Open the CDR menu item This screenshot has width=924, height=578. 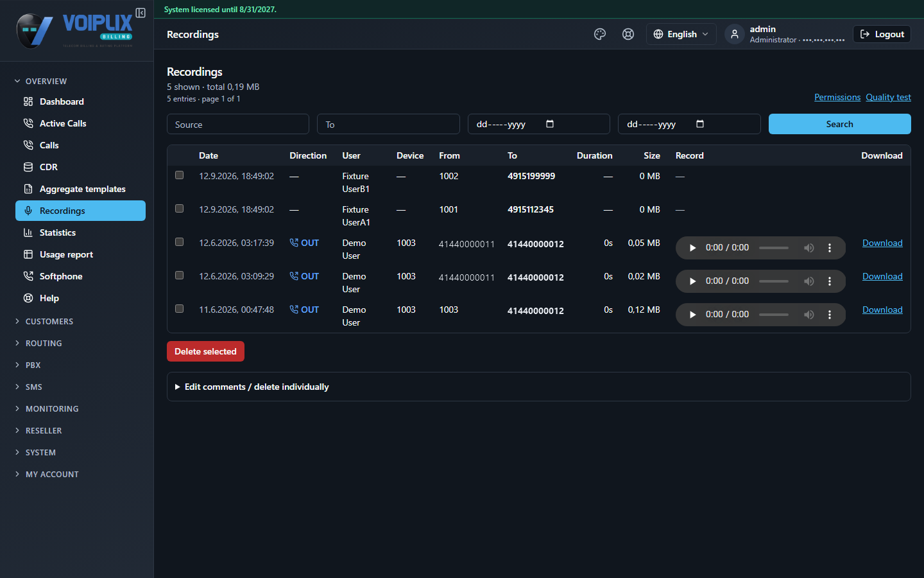point(80,167)
